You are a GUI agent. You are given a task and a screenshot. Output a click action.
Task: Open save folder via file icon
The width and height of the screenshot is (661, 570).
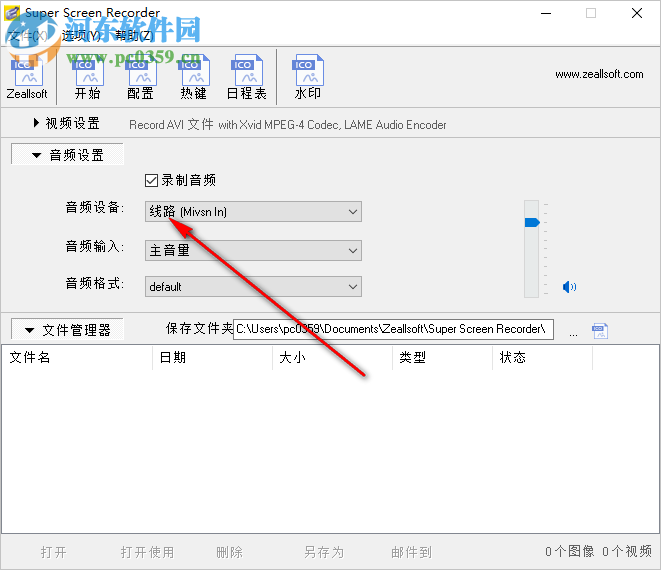click(x=600, y=331)
